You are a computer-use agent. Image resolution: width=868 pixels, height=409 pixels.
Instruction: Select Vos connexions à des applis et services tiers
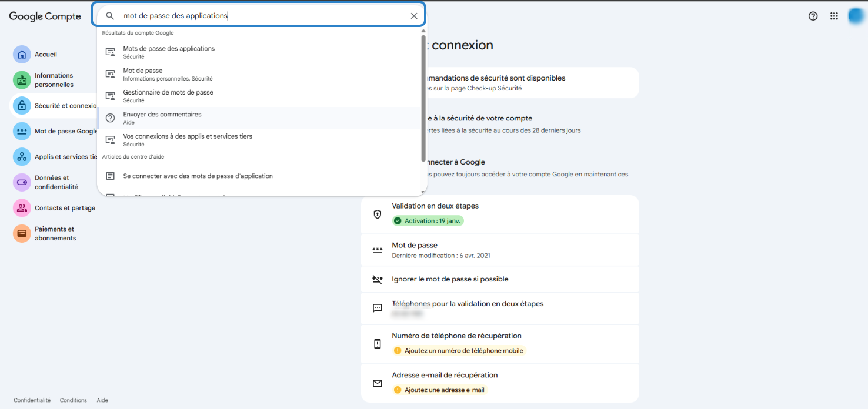(x=259, y=140)
